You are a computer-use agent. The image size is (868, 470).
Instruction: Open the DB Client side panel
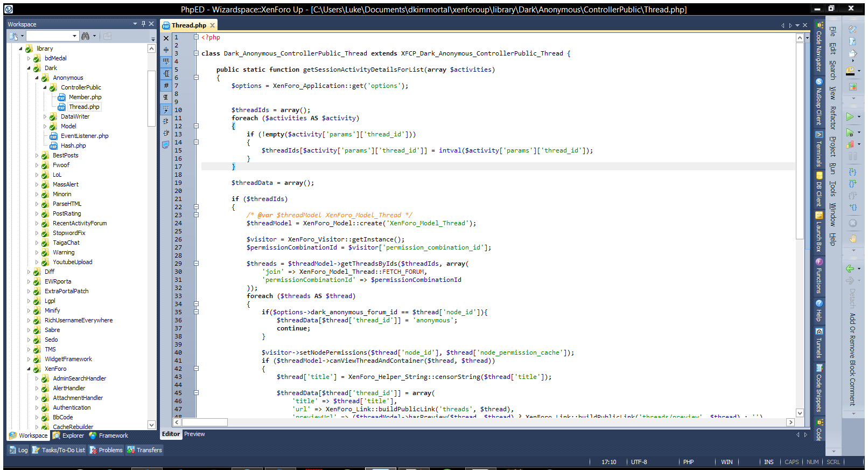click(x=819, y=190)
